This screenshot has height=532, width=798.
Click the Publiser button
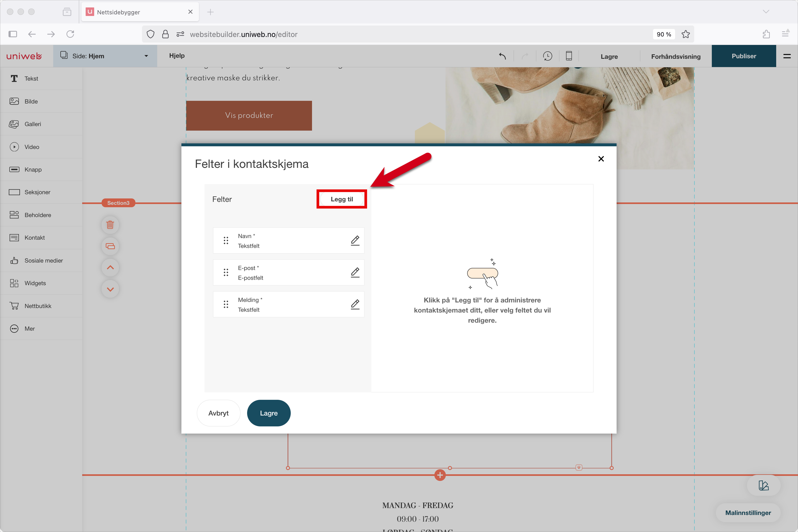744,56
